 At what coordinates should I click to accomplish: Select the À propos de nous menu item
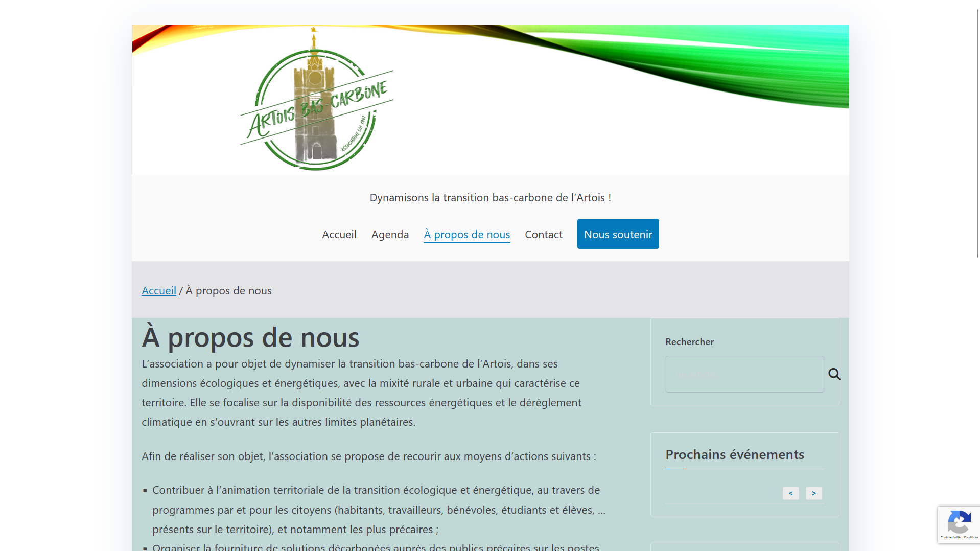click(466, 234)
